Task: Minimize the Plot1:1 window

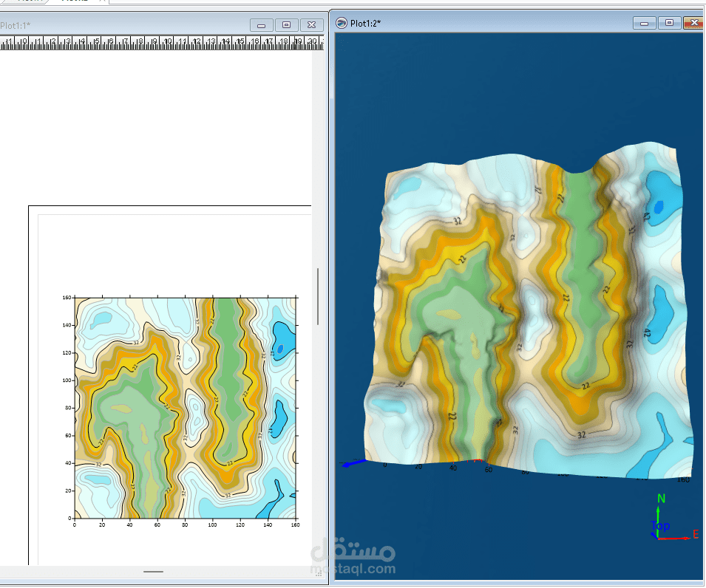Action: pyautogui.click(x=261, y=25)
